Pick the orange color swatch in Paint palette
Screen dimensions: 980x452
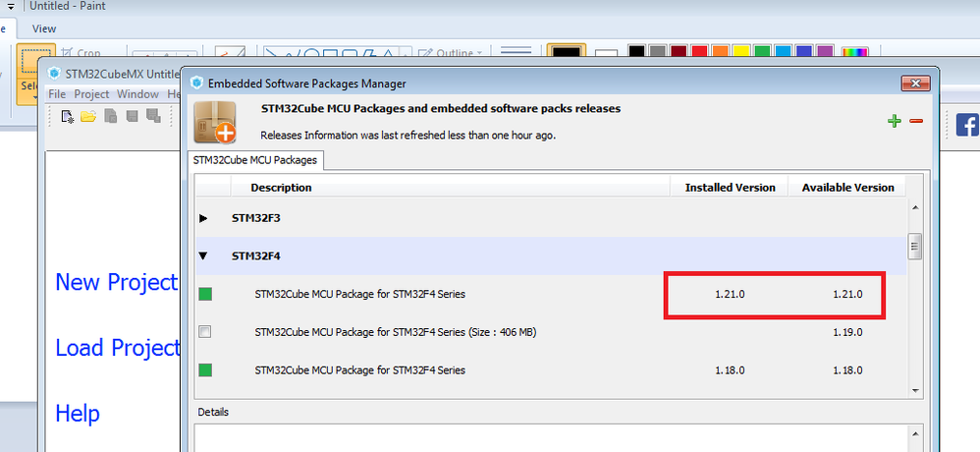pyautogui.click(x=720, y=52)
